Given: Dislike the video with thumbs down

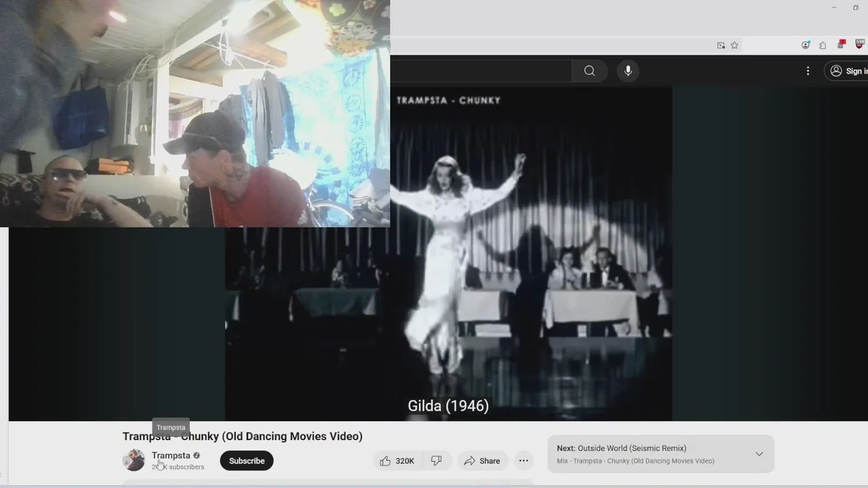Looking at the screenshot, I should click(x=437, y=461).
